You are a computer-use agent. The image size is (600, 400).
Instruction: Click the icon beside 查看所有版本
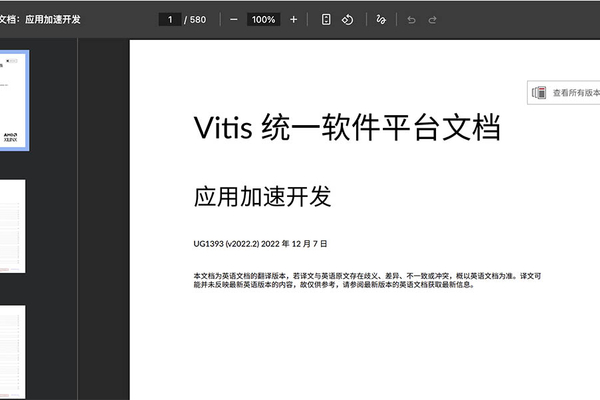click(540, 92)
